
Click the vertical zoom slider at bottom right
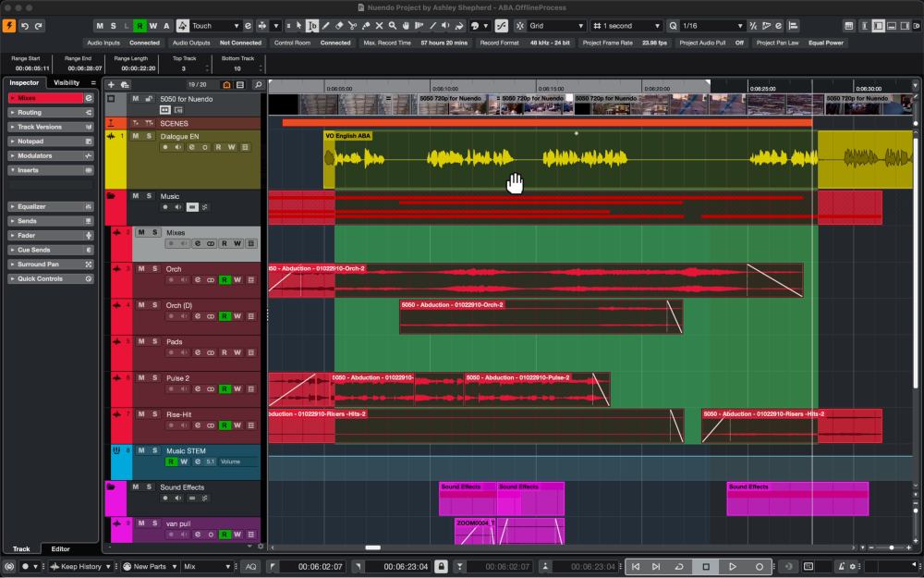[889, 547]
